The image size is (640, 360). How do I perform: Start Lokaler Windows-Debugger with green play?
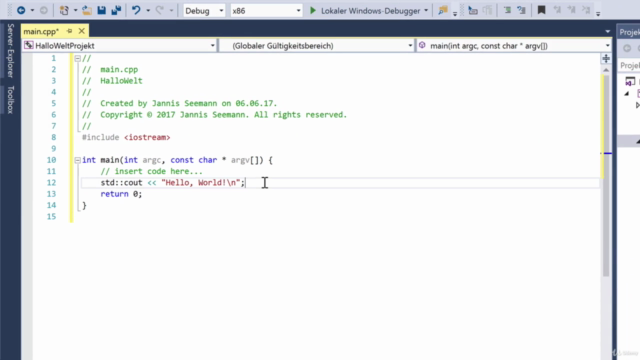coord(313,11)
